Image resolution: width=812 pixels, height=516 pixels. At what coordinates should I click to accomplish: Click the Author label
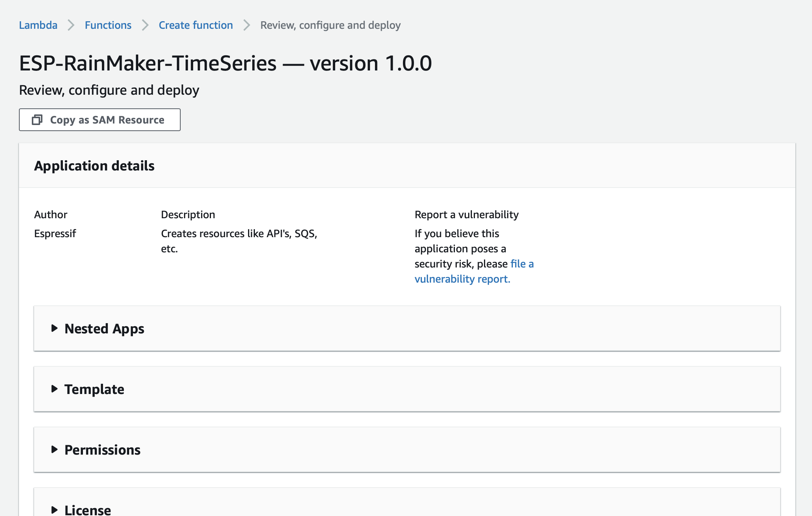(x=51, y=214)
